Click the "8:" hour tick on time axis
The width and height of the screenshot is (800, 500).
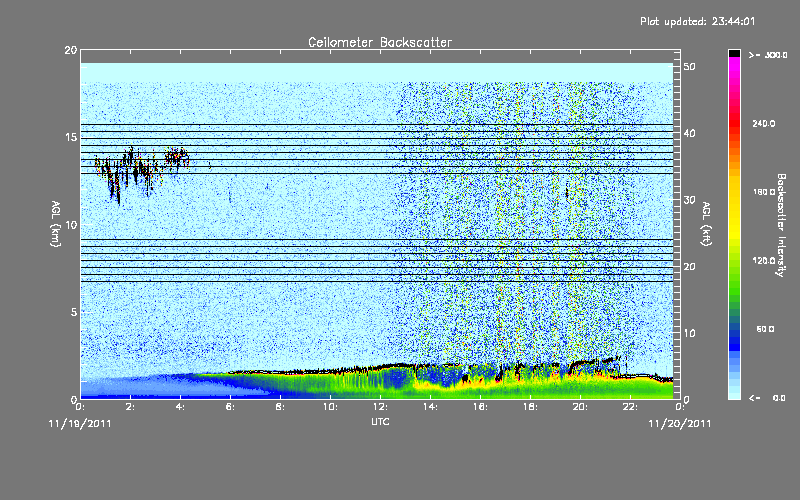point(280,407)
